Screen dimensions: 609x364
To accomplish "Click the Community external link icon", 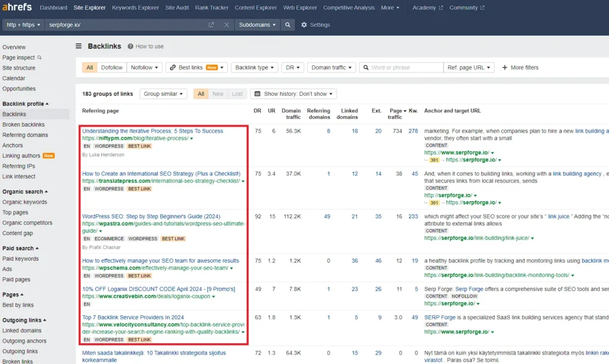I will point(482,7).
